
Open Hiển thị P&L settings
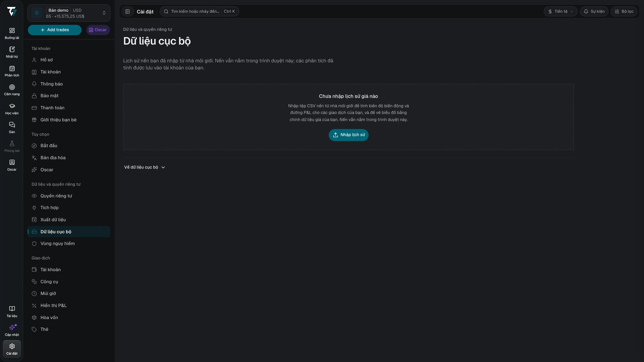(x=69, y=306)
